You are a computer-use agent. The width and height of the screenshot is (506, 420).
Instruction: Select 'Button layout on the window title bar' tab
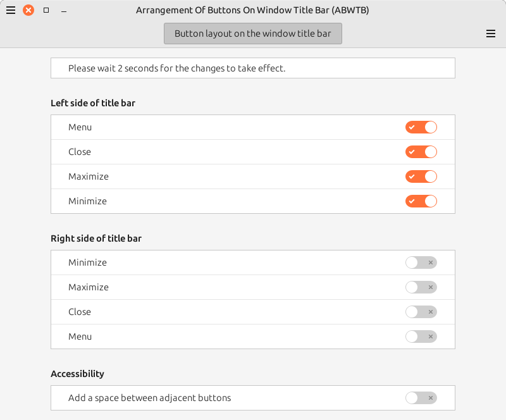tap(252, 34)
